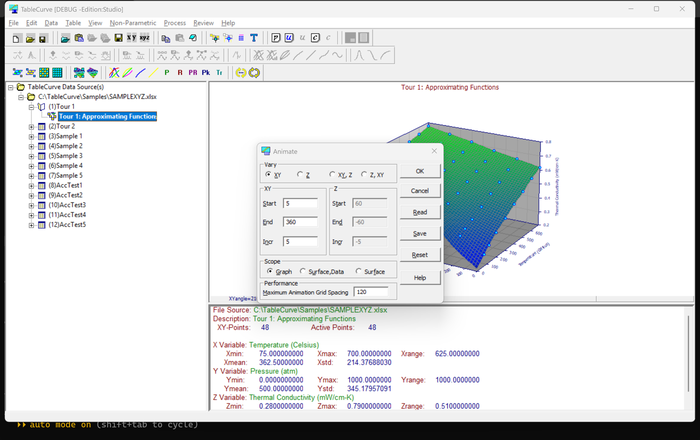The height and width of the screenshot is (440, 700).
Task: Click the teal grid toolbar icon
Action: (57, 72)
